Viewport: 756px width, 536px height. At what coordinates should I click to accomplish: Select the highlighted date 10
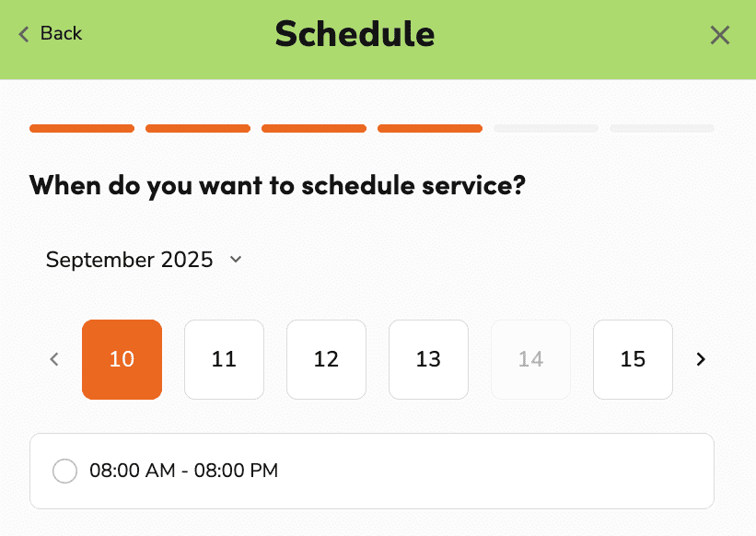[x=122, y=359]
